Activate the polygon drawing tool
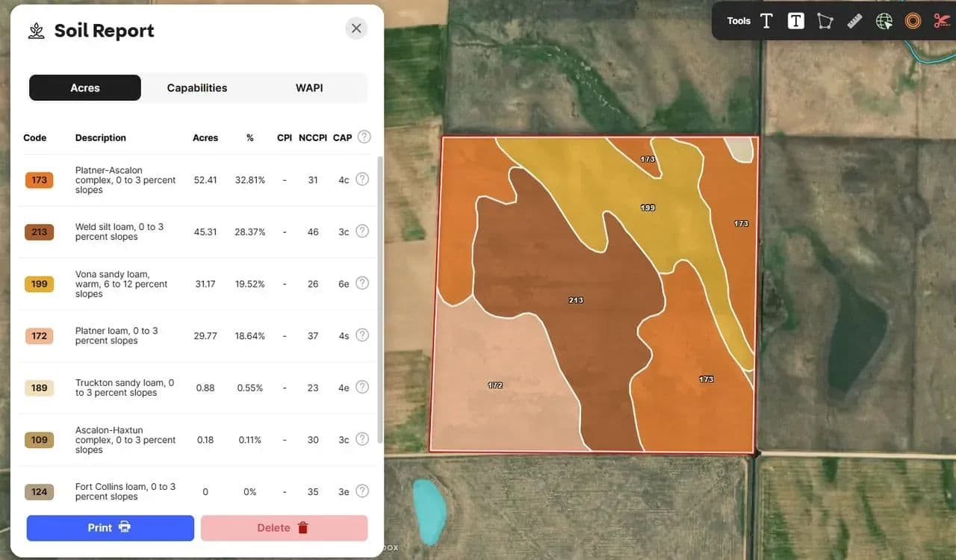 825,21
